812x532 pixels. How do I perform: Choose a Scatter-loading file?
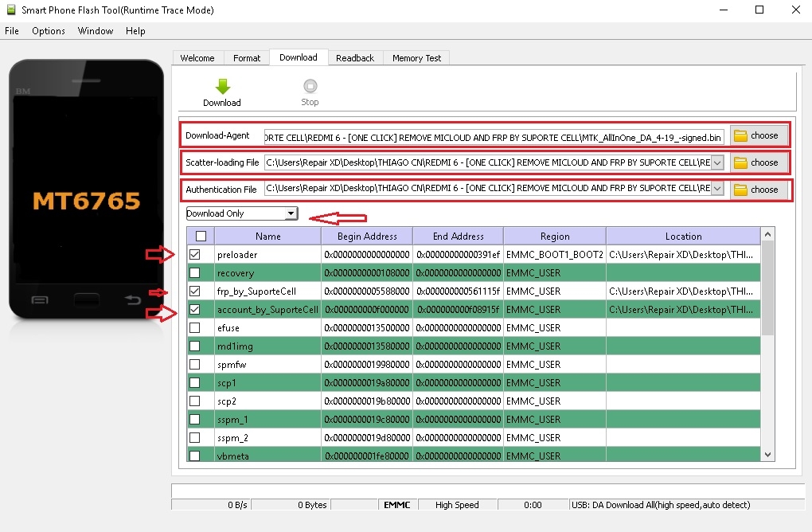(x=757, y=162)
